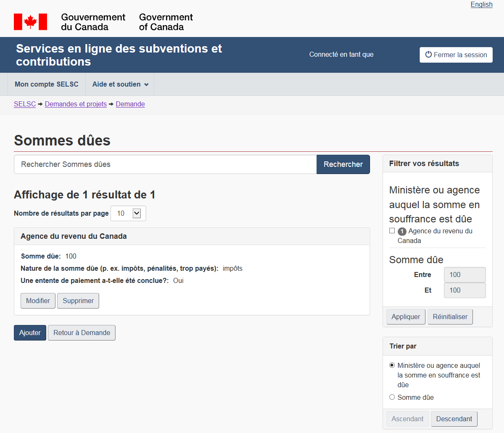504x433 pixels.
Task: Navigate to Demande breadcrumb link
Action: click(130, 104)
